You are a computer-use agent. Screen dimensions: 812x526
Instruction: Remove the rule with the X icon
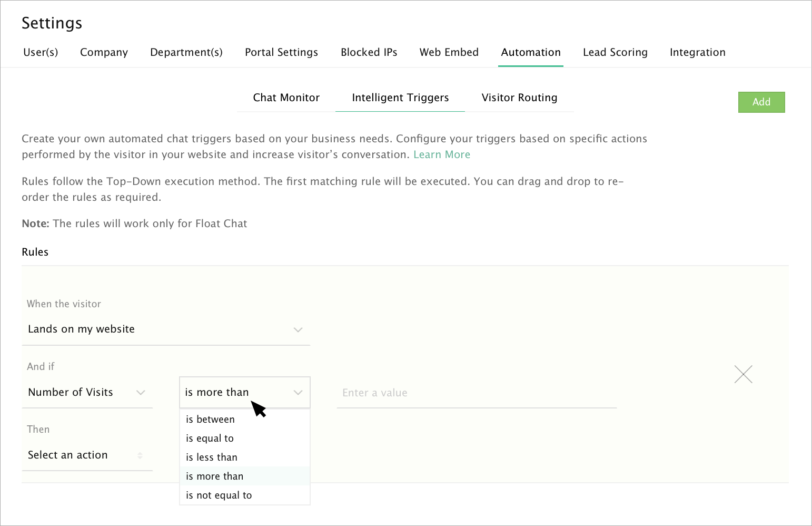[x=743, y=374]
